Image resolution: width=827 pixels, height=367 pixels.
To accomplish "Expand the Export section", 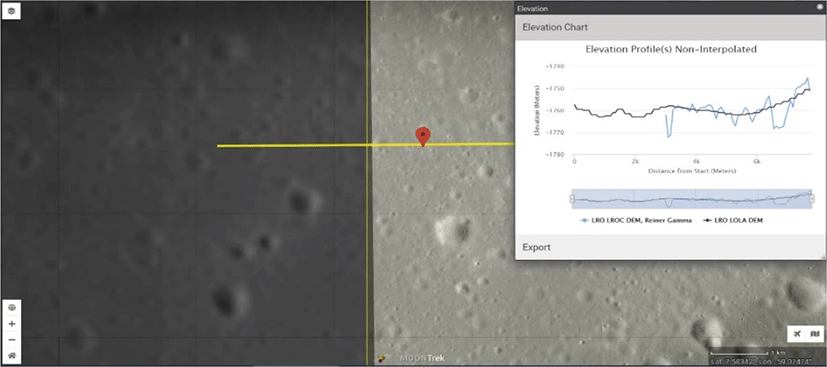I will [669, 247].
